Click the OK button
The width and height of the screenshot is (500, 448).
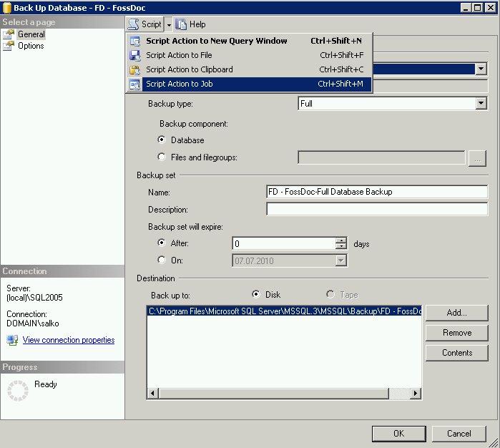tap(399, 434)
